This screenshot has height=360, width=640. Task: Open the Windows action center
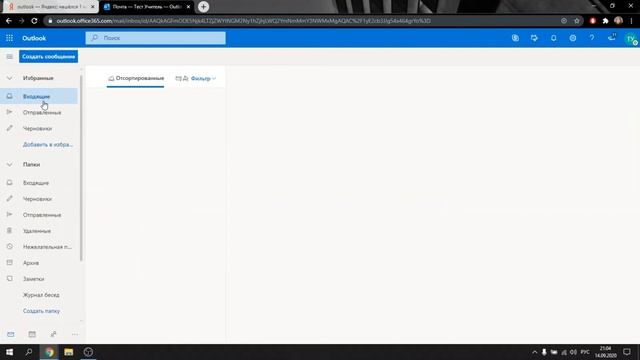click(627, 352)
